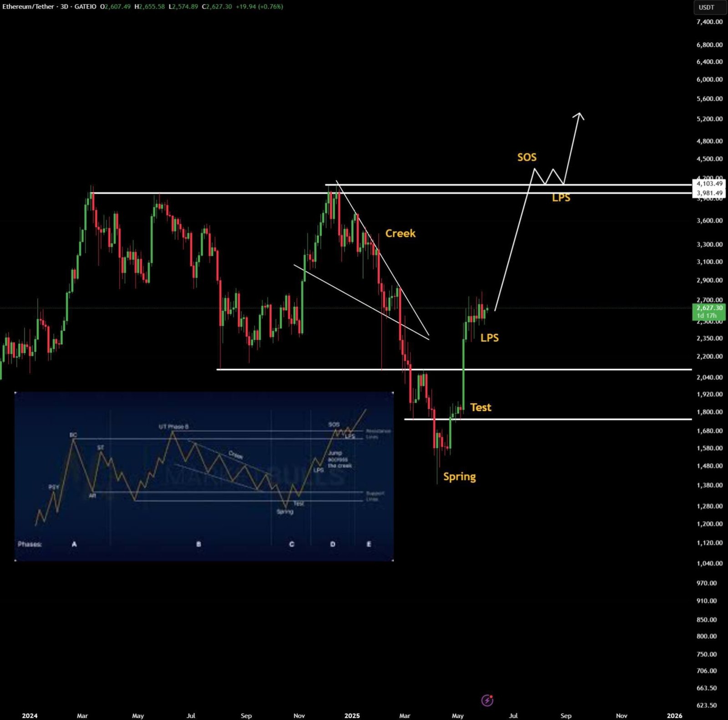
Task: Click the Test annotation text
Action: point(481,407)
